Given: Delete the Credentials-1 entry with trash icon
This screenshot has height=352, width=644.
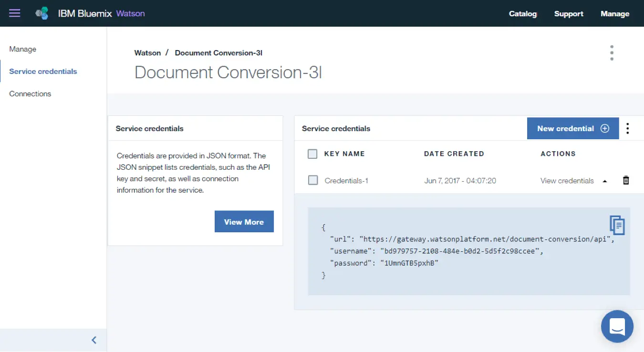Looking at the screenshot, I should tap(626, 180).
